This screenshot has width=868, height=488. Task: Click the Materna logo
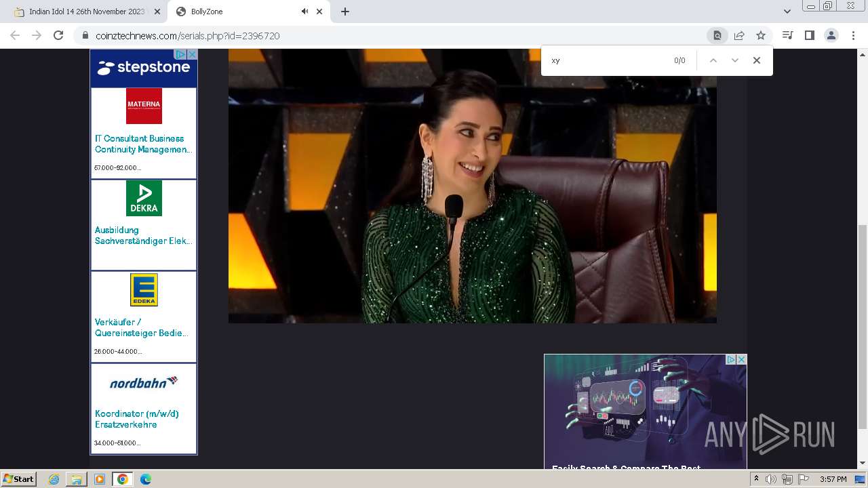tap(144, 106)
